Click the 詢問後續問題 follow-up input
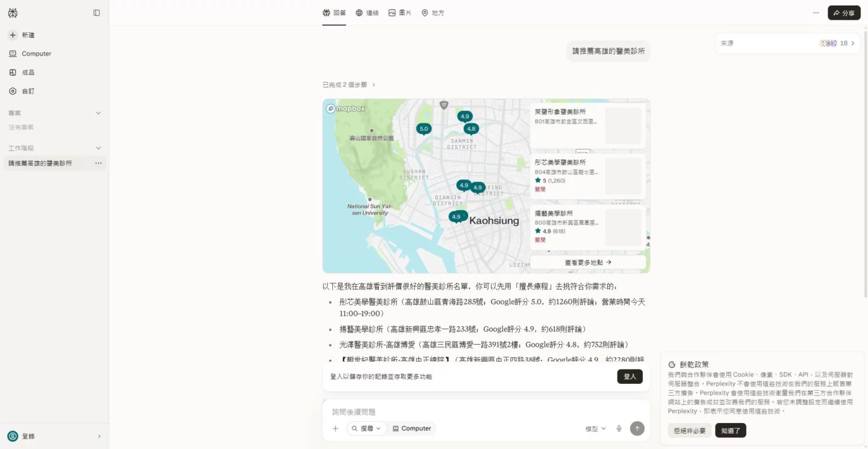 click(x=487, y=412)
